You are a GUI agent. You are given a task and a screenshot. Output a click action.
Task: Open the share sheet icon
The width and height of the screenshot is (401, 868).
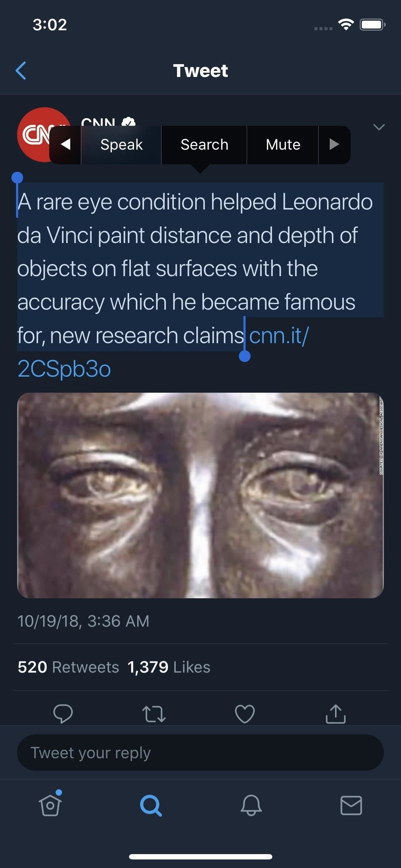tap(335, 714)
